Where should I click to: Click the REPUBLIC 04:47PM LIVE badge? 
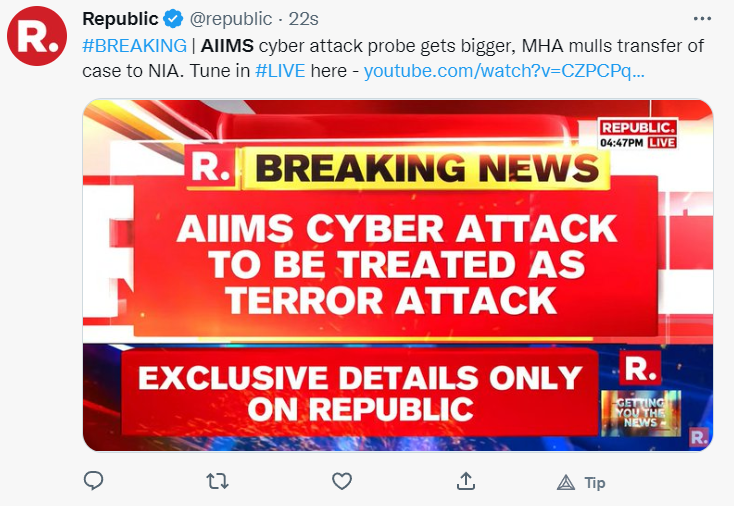[638, 135]
